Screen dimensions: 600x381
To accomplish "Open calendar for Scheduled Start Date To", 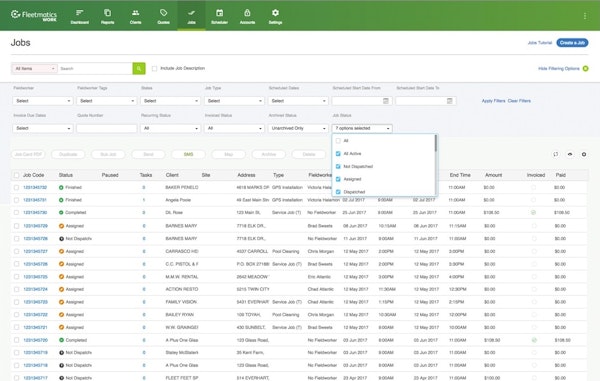I will pos(450,101).
